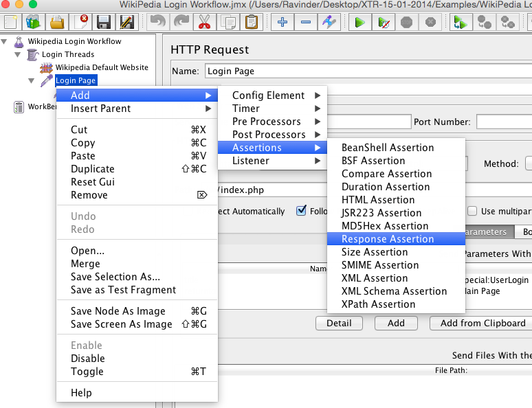Open the Post Processors submenu
The image size is (532, 408).
tap(272, 135)
